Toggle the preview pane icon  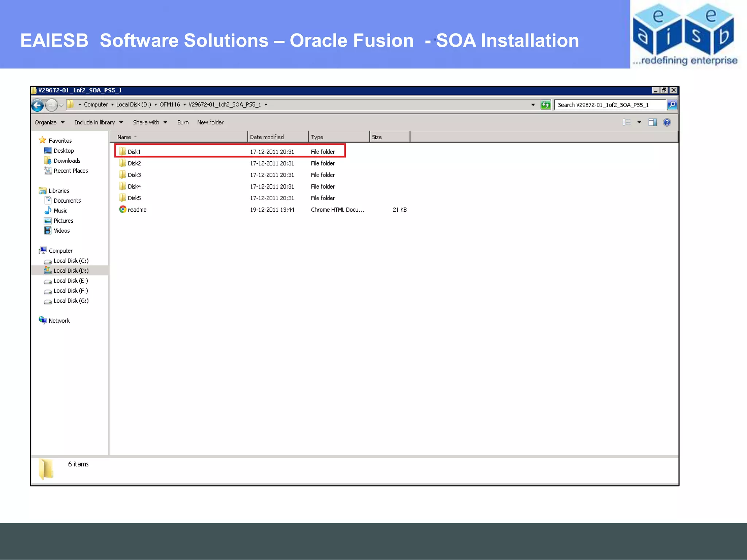[x=653, y=122]
